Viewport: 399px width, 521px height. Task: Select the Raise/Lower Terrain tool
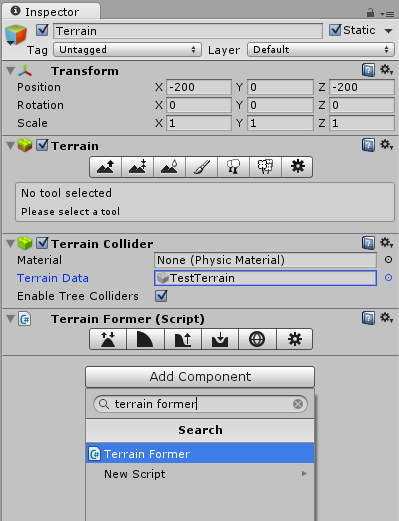pyautogui.click(x=106, y=166)
